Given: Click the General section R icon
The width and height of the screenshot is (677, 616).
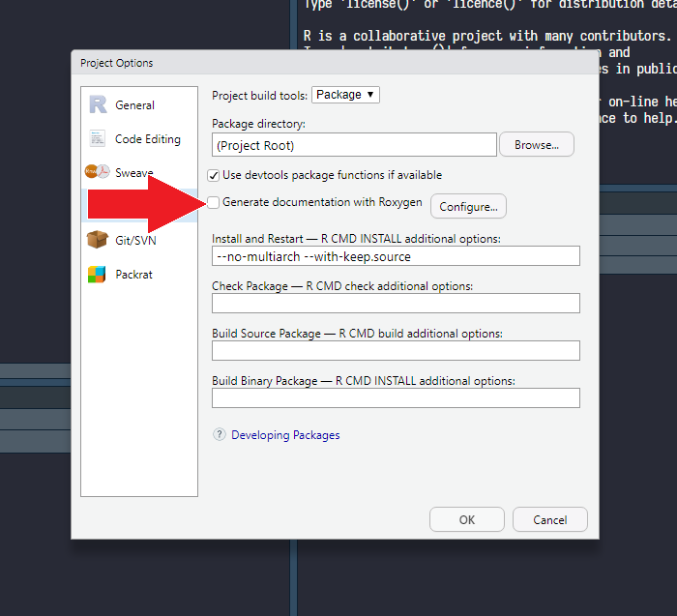Looking at the screenshot, I should pyautogui.click(x=97, y=104).
